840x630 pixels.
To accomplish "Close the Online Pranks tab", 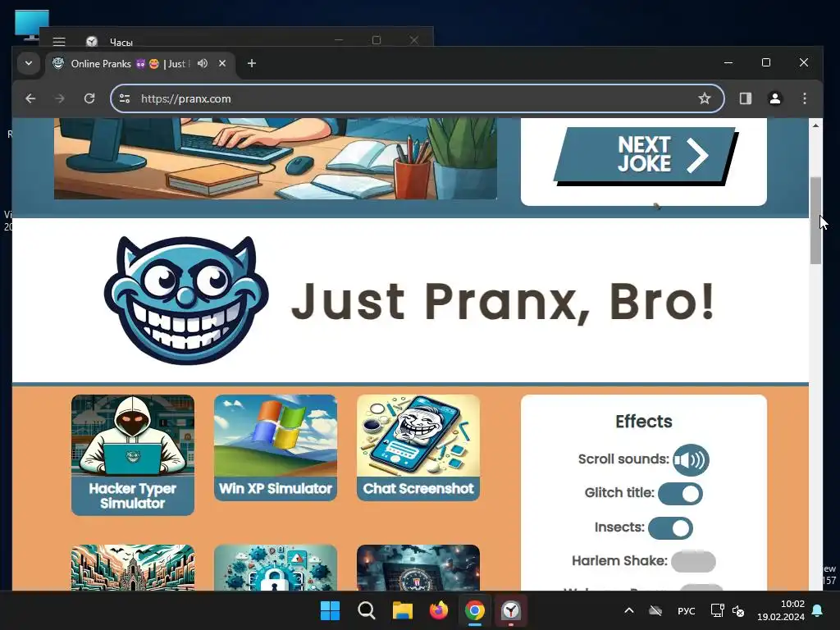I will [222, 63].
